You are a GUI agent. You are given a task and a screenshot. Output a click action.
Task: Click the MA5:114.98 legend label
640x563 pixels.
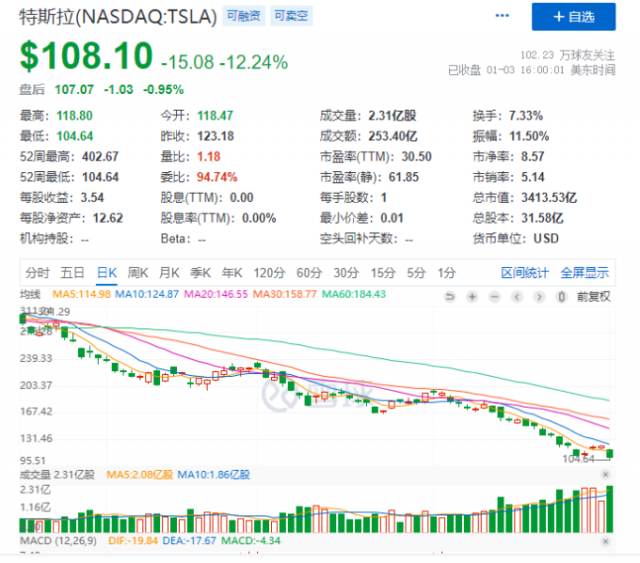pos(82,294)
